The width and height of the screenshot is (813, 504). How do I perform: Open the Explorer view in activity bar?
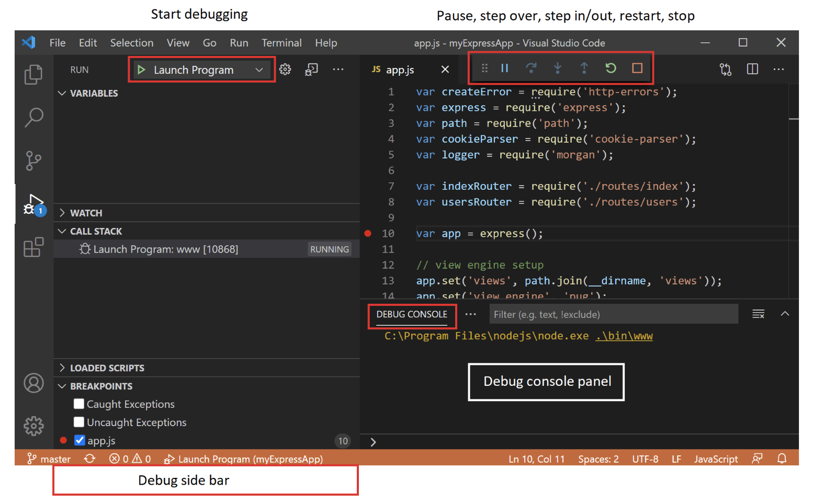(33, 74)
